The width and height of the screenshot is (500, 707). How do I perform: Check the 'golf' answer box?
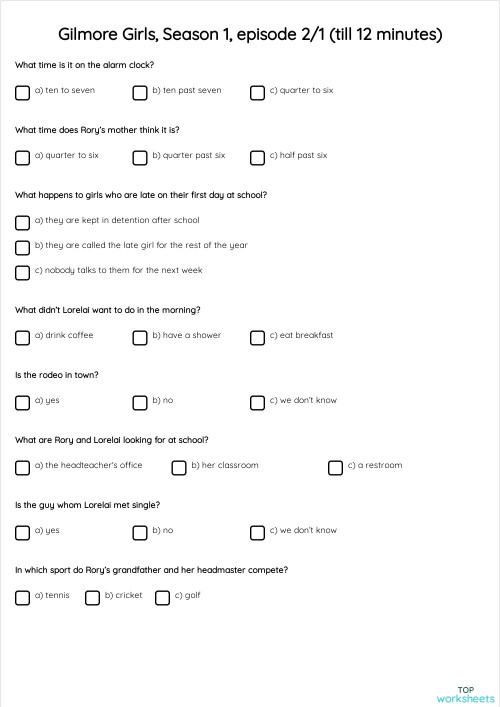[x=162, y=597]
